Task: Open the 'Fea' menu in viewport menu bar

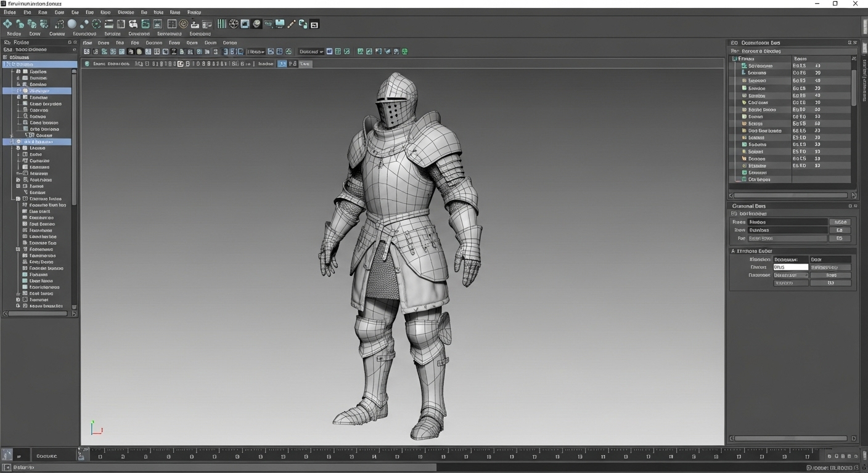Action: point(120,43)
